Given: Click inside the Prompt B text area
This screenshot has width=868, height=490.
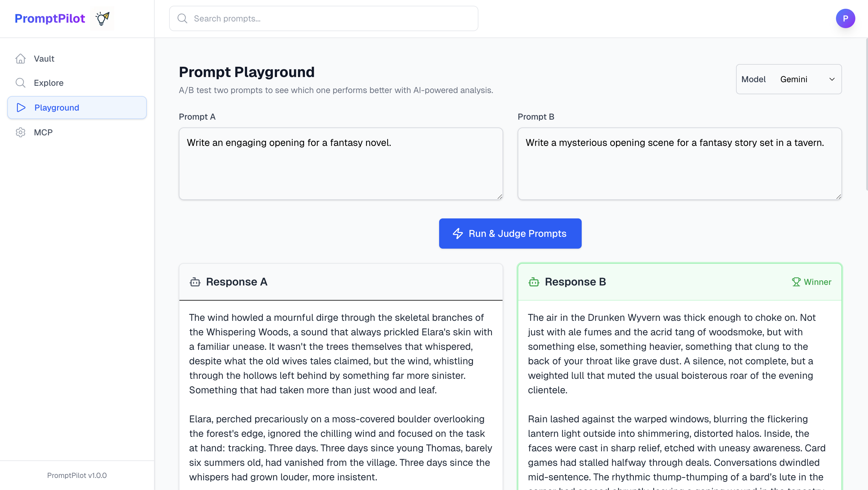Looking at the screenshot, I should (680, 164).
